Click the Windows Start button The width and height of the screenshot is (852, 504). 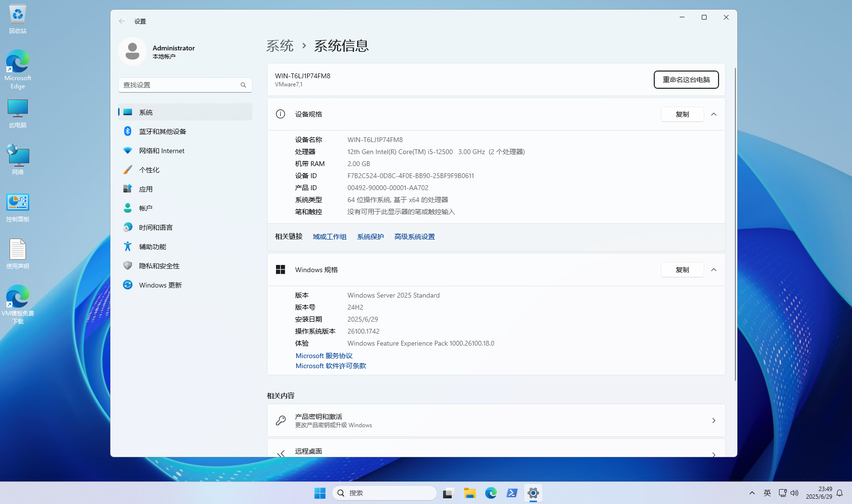(320, 493)
